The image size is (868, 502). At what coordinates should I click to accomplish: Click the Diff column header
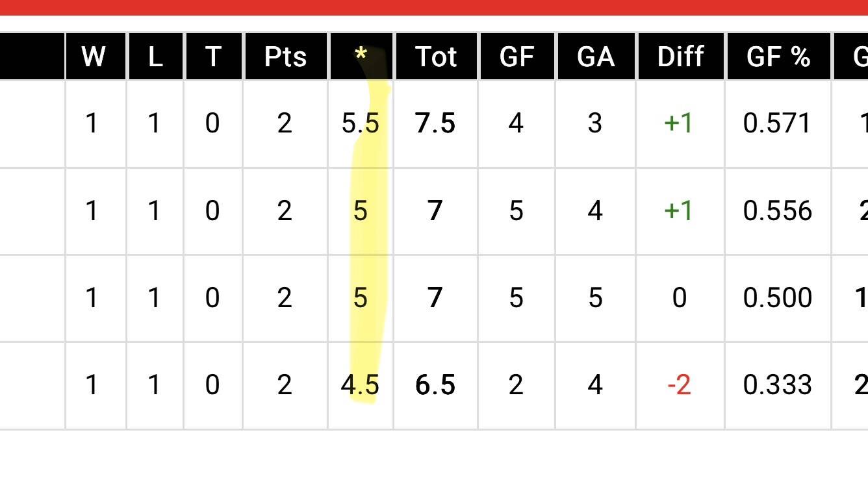point(680,57)
